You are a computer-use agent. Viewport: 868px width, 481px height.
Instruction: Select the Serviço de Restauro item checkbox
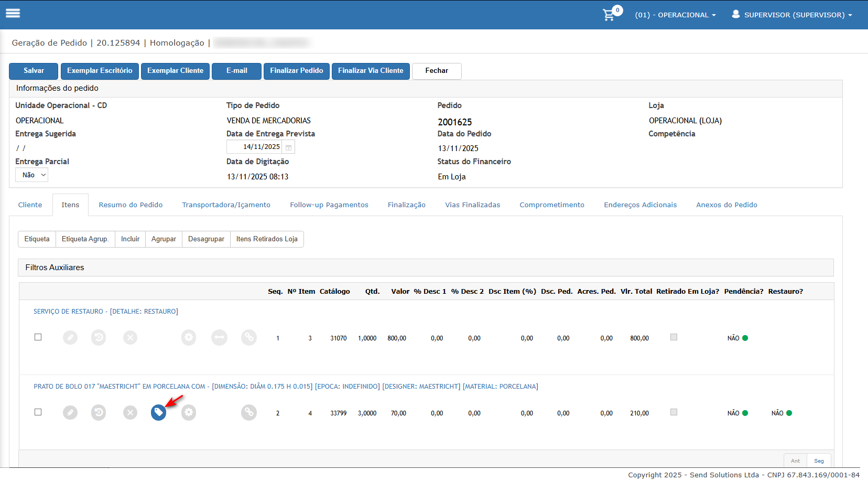pyautogui.click(x=38, y=337)
